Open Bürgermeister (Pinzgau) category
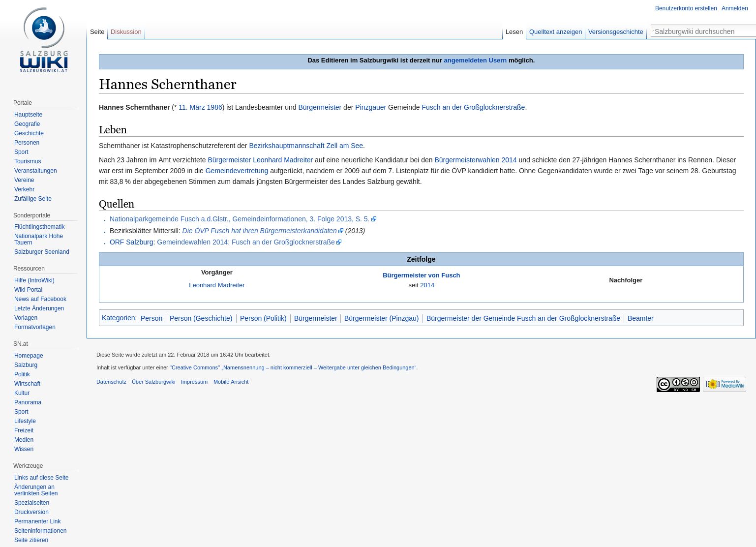This screenshot has height=547, width=756. point(381,318)
